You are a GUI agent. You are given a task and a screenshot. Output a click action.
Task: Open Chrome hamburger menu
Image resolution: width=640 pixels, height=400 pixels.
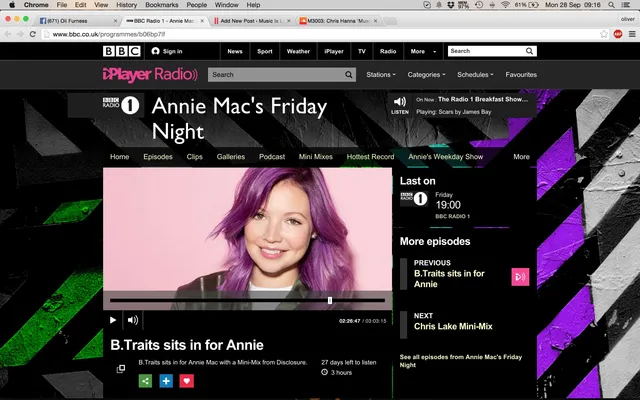pos(632,34)
